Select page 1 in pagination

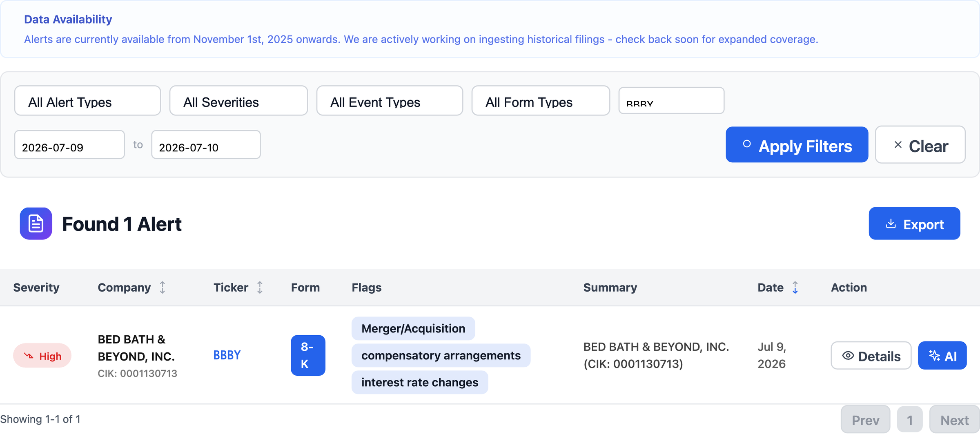coord(910,420)
